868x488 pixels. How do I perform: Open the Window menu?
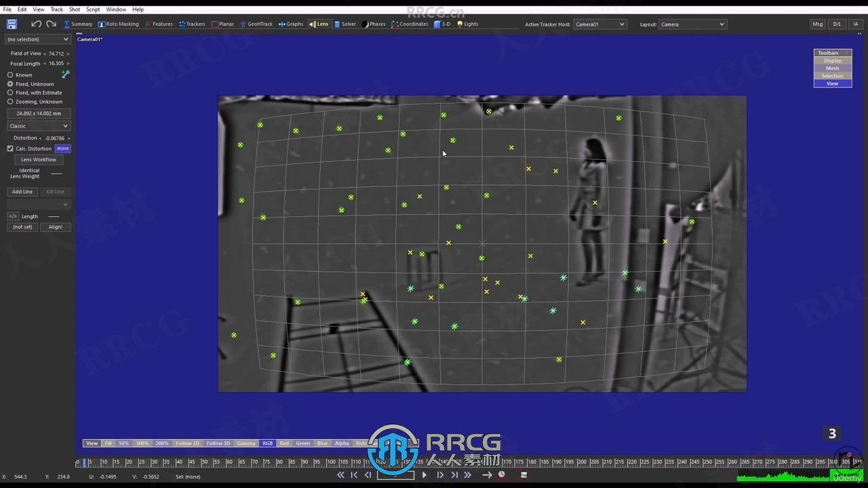[x=116, y=9]
